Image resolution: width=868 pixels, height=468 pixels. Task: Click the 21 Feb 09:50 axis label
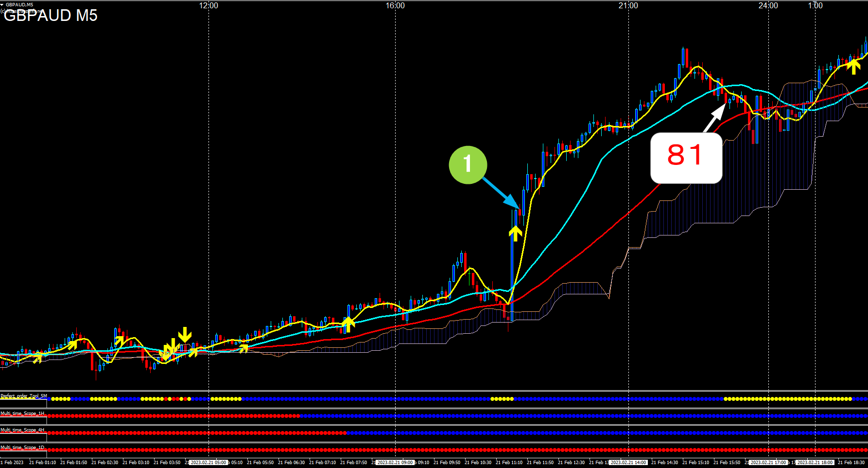click(x=447, y=463)
